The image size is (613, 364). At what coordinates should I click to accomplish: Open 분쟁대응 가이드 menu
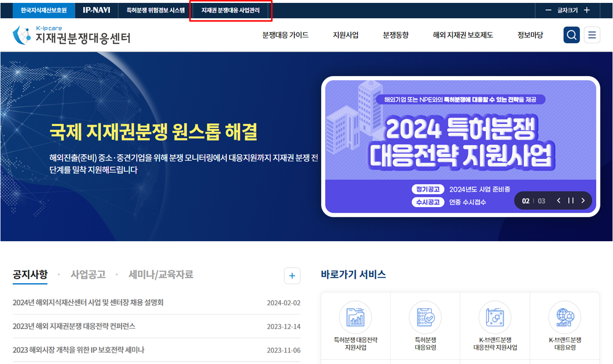point(286,35)
